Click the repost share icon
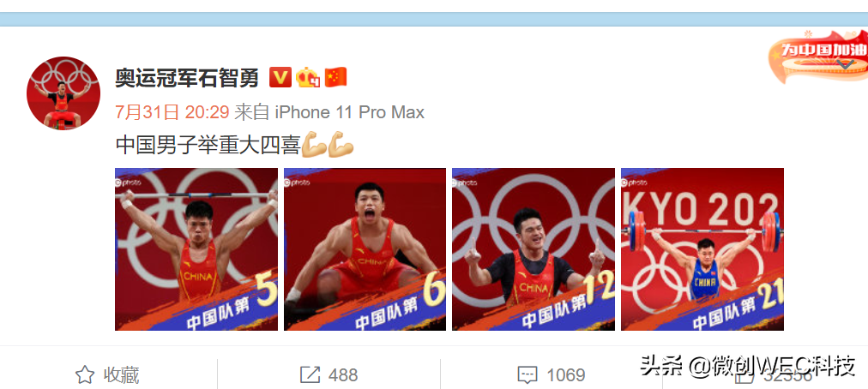The image size is (868, 389). click(x=310, y=375)
